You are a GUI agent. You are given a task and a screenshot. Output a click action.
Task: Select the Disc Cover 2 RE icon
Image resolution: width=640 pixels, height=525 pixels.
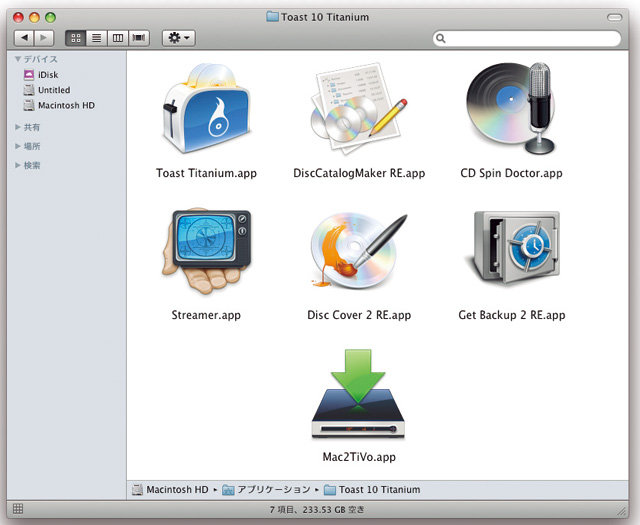359,251
